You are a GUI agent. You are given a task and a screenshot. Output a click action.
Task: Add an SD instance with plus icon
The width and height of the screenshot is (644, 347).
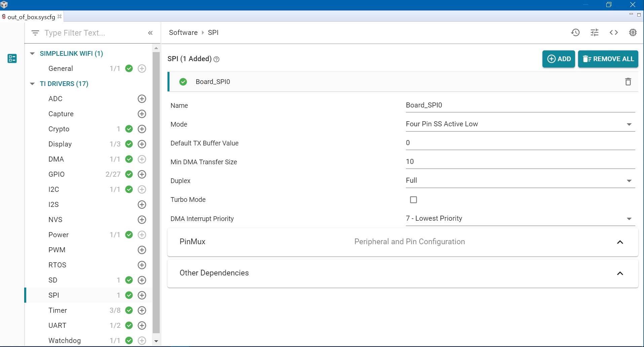coord(142,280)
